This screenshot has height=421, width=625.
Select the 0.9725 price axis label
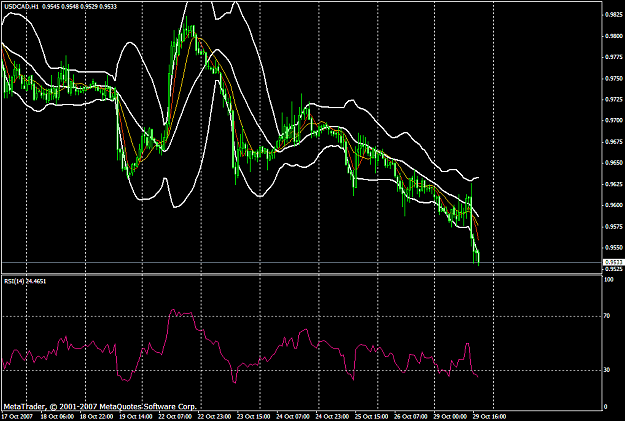(614, 99)
